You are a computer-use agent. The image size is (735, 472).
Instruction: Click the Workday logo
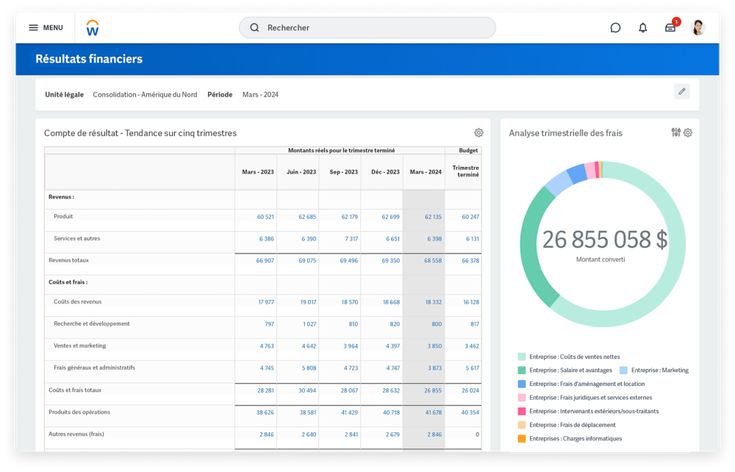92,28
